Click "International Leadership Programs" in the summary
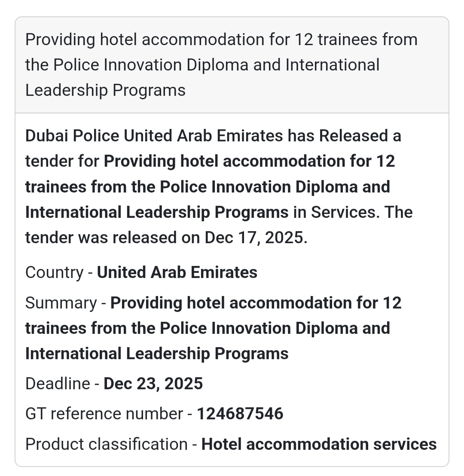464x476 pixels. tap(157, 354)
